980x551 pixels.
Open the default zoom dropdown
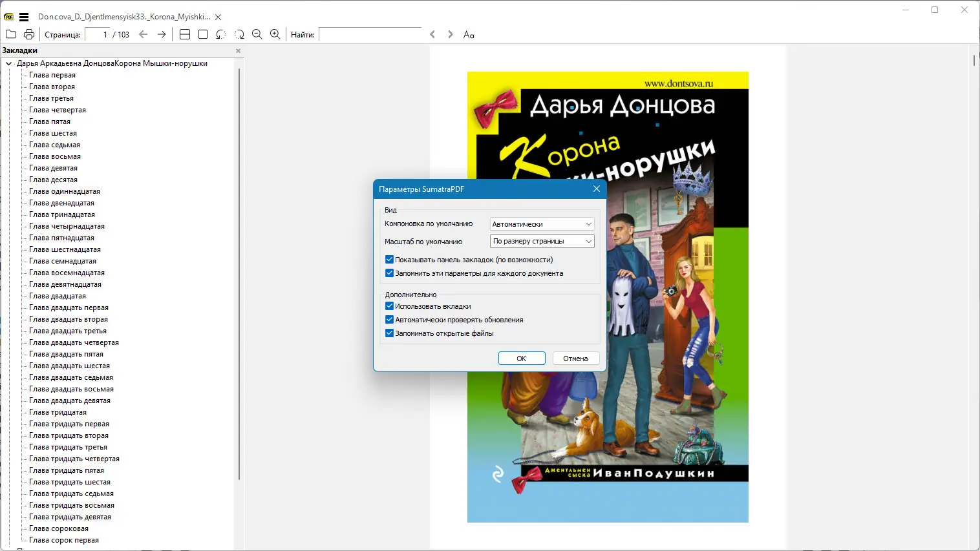pyautogui.click(x=540, y=241)
